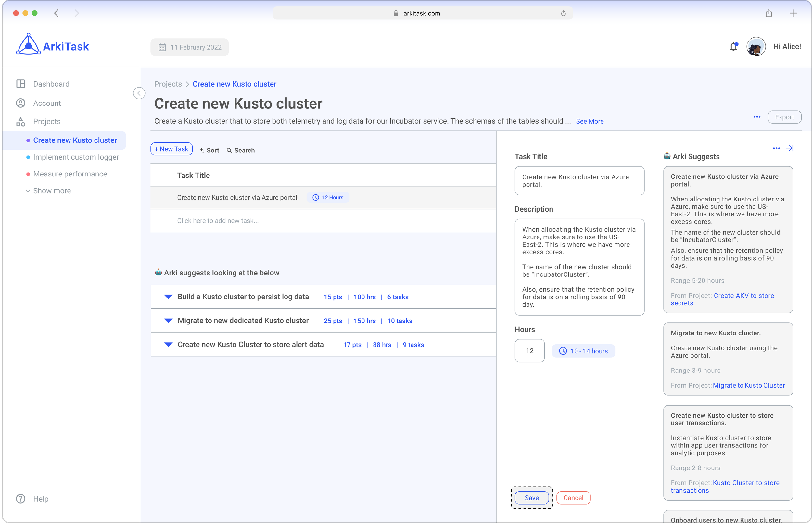Click the browser reload icon
Viewport: 812px width, 523px height.
coord(563,13)
